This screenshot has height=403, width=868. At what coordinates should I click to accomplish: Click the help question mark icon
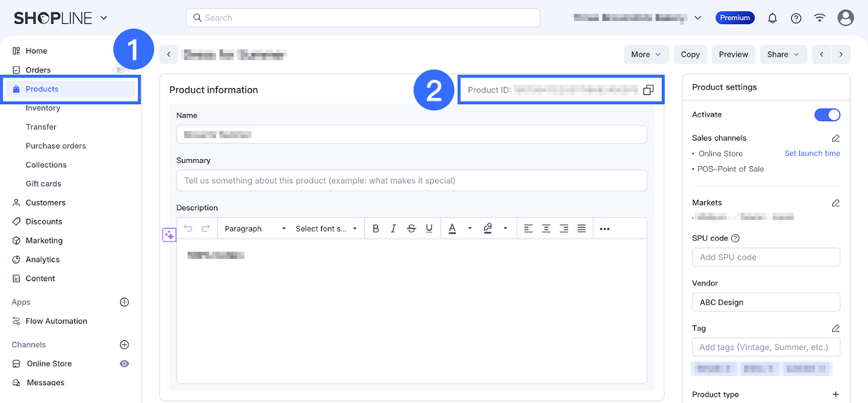pos(796,18)
